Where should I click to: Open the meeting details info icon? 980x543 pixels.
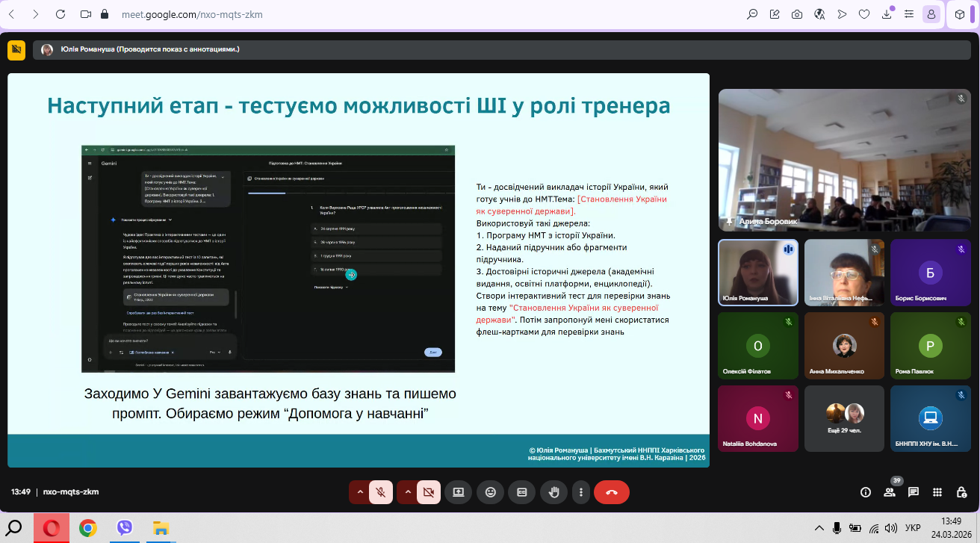coord(866,492)
